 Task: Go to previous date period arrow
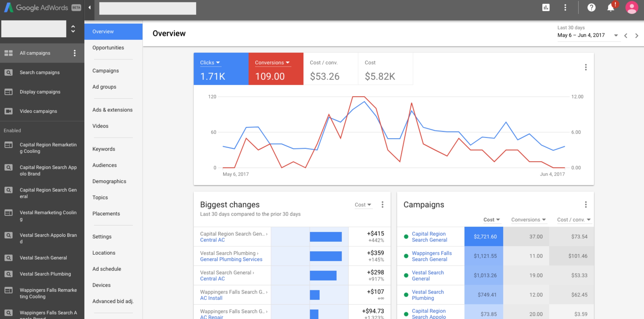(x=626, y=36)
